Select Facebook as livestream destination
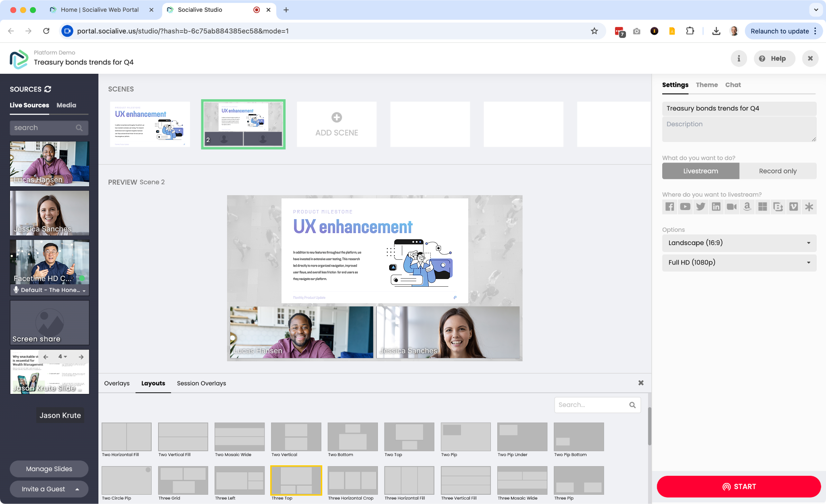 [x=670, y=207]
